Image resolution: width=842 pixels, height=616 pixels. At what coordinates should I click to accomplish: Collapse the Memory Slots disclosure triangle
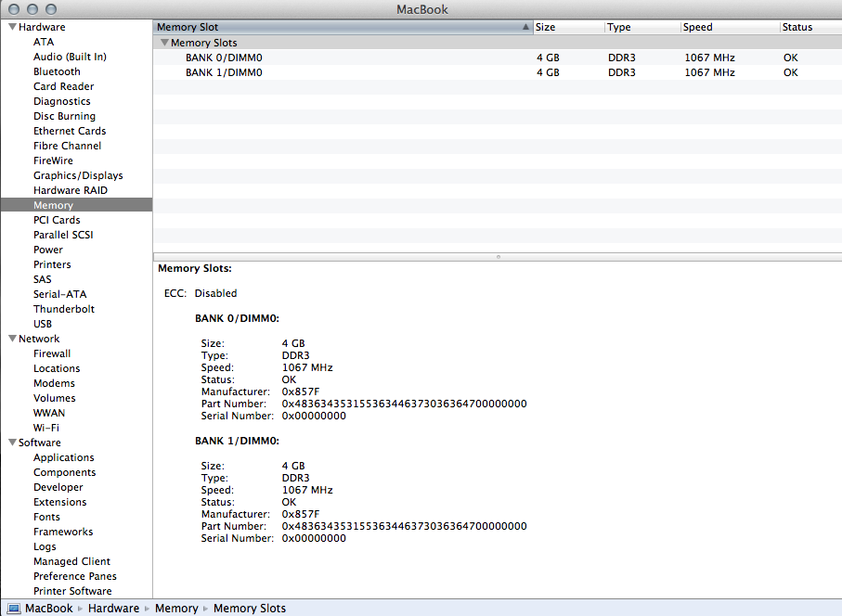165,43
